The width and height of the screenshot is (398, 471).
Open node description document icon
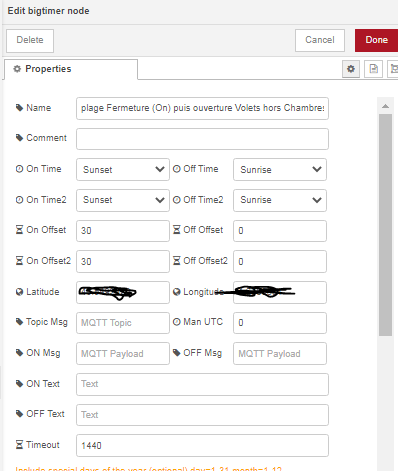373,69
